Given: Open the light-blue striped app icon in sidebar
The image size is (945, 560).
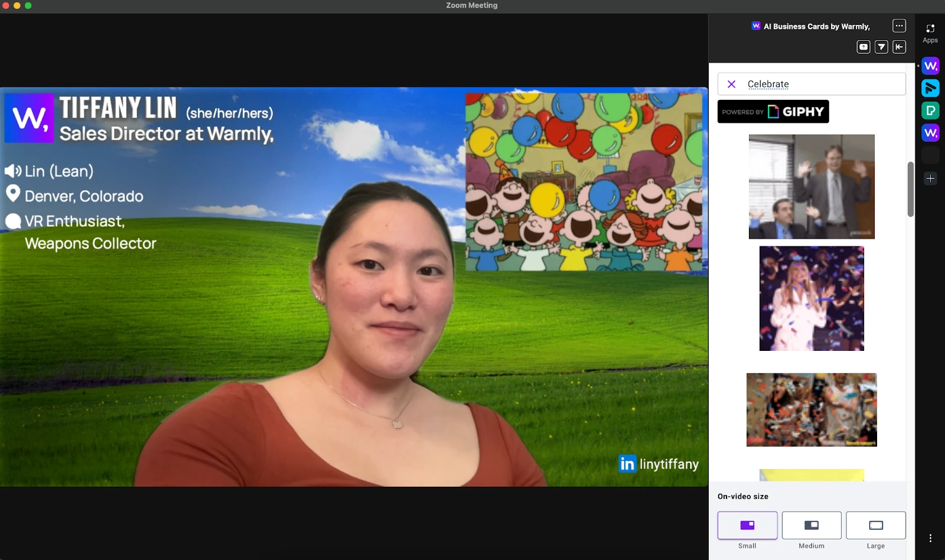Looking at the screenshot, I should pos(930,88).
